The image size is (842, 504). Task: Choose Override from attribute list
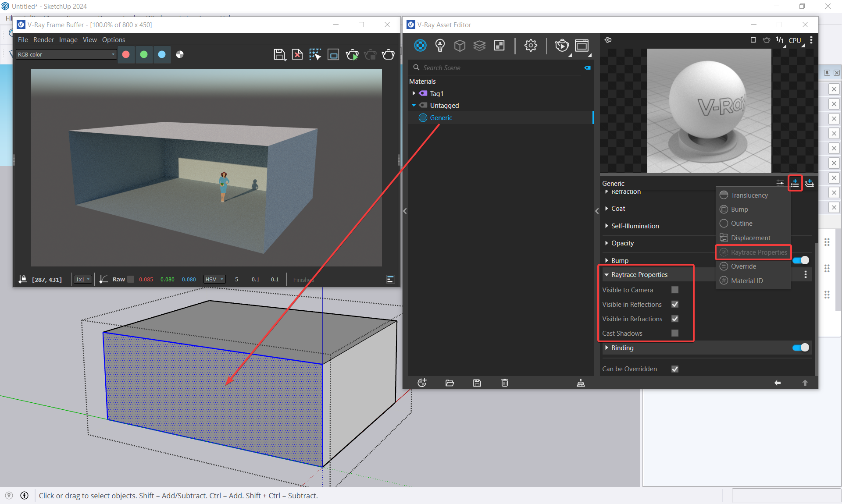coord(753,266)
